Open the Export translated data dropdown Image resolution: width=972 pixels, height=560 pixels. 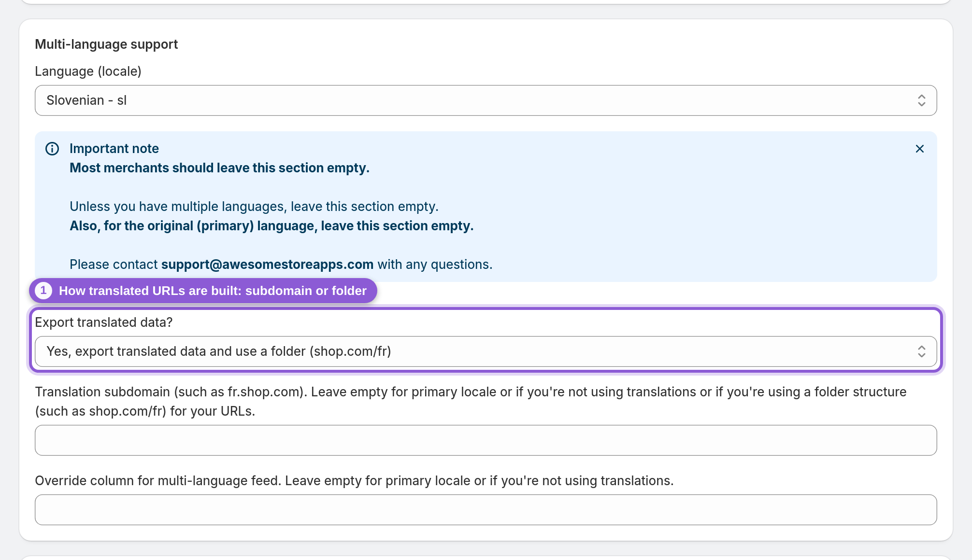(486, 351)
